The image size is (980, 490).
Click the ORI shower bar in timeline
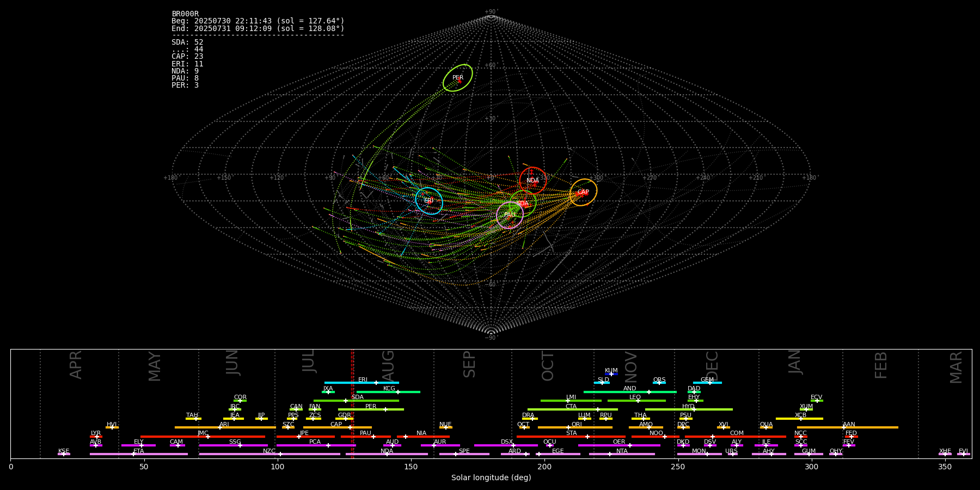point(575,427)
